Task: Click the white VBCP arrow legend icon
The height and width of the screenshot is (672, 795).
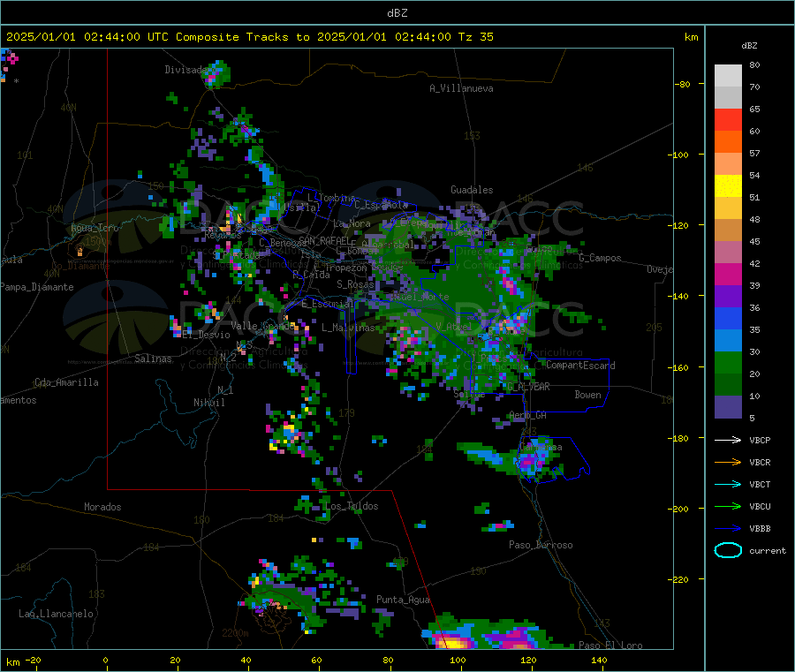Action: [x=728, y=440]
